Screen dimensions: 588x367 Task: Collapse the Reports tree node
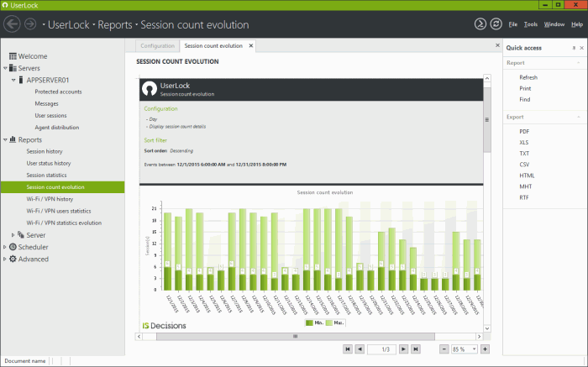point(5,139)
